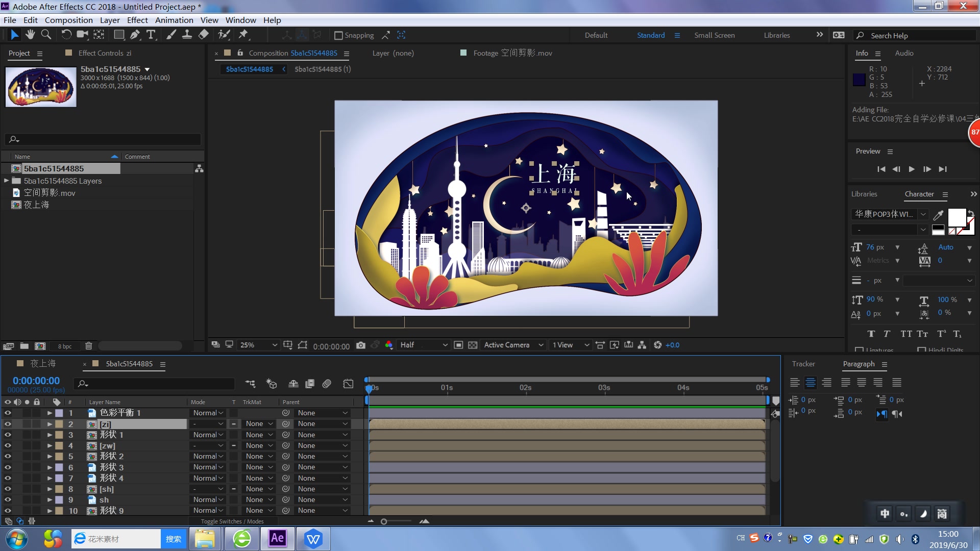Click the blue color swatch in Info panel
The image size is (980, 551).
click(x=860, y=78)
